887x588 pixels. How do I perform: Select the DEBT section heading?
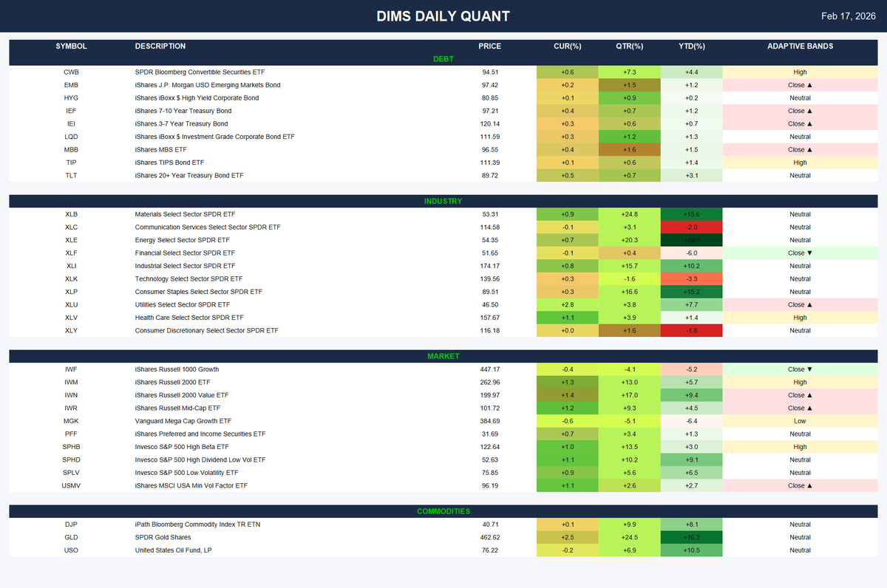(443, 59)
